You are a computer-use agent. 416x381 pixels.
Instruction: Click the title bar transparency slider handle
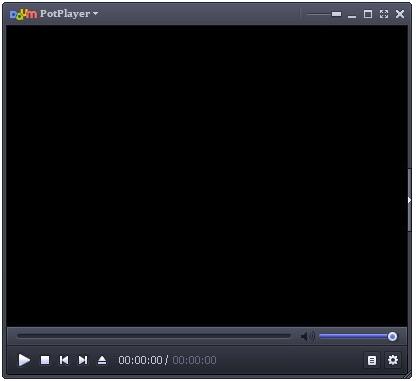337,14
